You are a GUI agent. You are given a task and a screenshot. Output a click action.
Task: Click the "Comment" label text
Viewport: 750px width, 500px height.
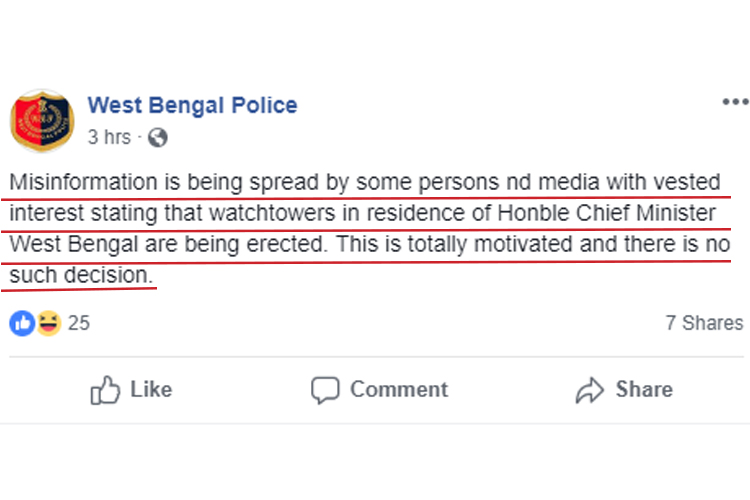pyautogui.click(x=398, y=389)
